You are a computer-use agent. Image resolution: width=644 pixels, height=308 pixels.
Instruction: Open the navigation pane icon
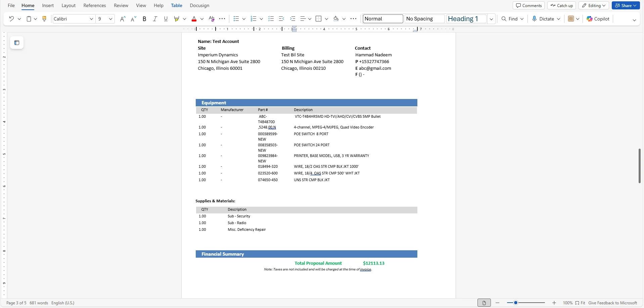tap(17, 43)
